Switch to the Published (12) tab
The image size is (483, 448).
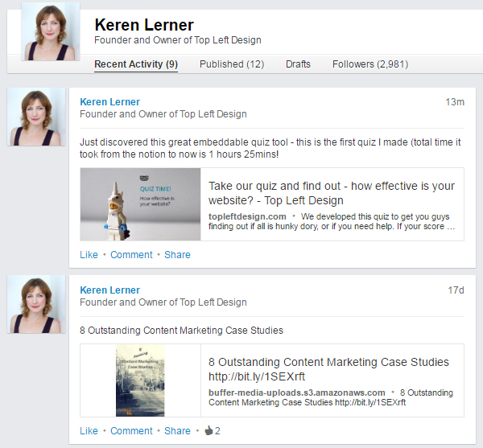click(232, 64)
